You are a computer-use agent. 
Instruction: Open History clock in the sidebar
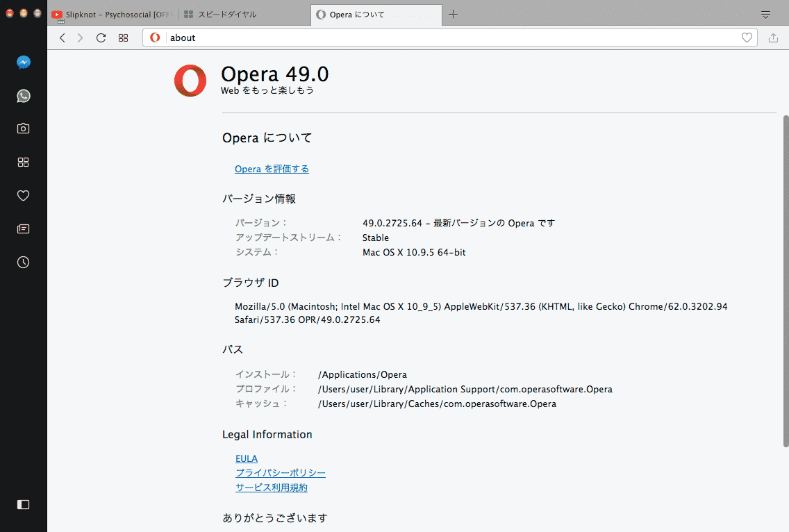pos(23,263)
